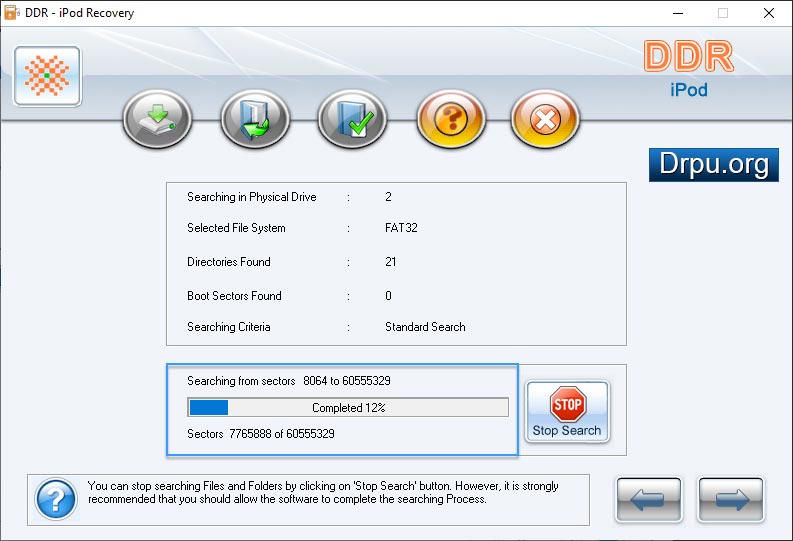Click the book with green arrow icon
Screen dimensions: 793x541
tap(255, 119)
